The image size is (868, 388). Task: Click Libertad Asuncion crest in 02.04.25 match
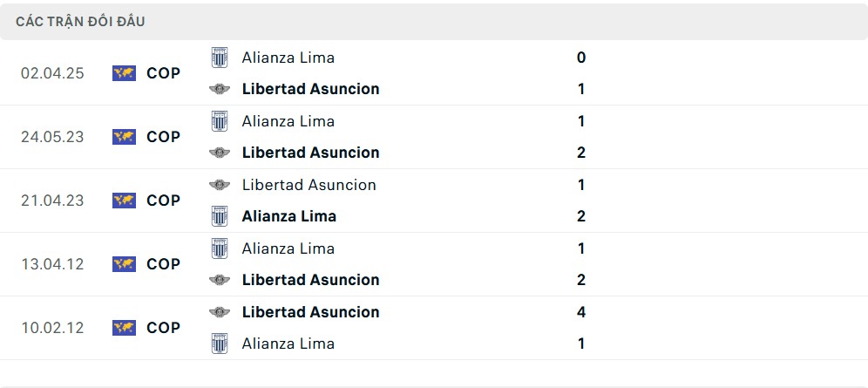[220, 89]
